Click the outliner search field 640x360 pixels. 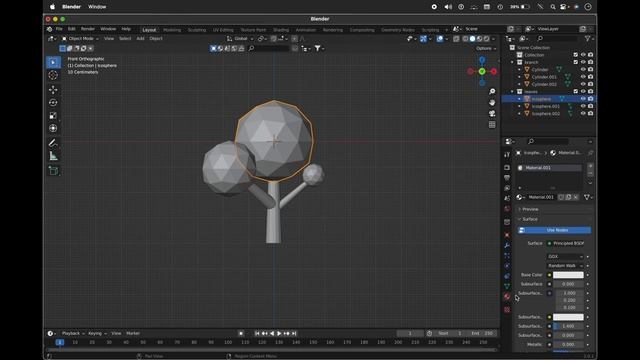557,38
